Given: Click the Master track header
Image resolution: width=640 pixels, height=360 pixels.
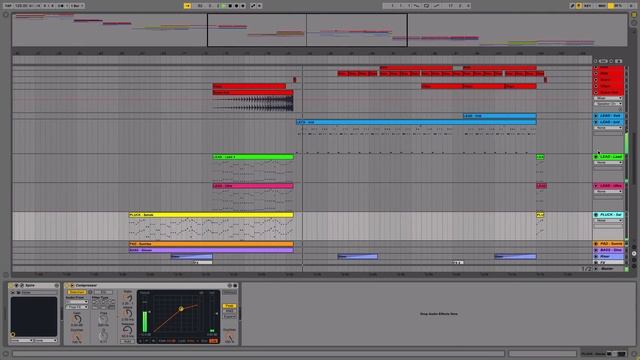Looking at the screenshot, I should 607,269.
